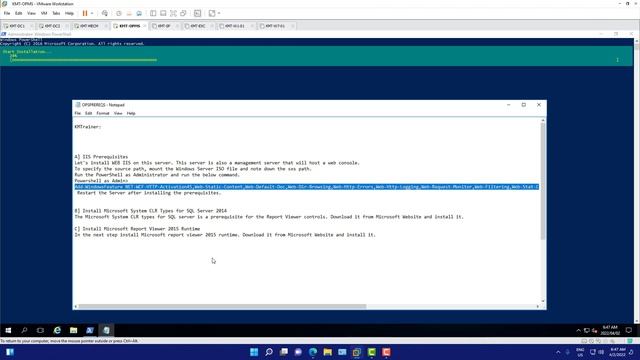640x360 pixels.
Task: Click 'Restart the Server after installing' line
Action: tap(149, 193)
